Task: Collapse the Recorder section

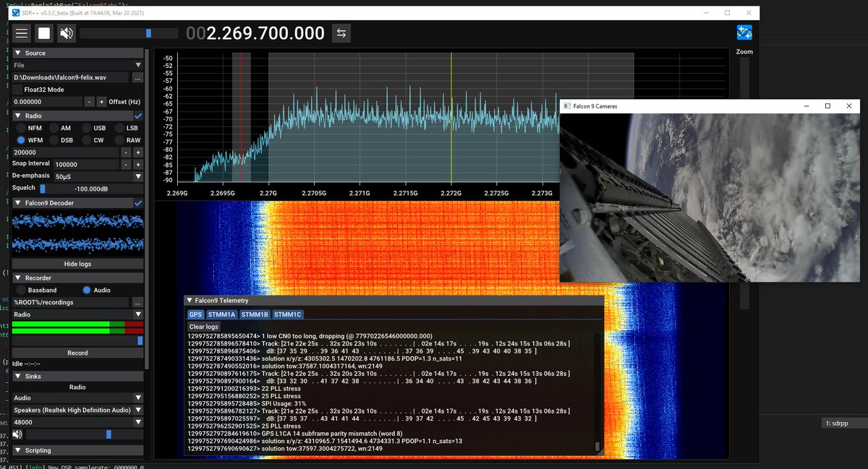Action: tap(77, 277)
